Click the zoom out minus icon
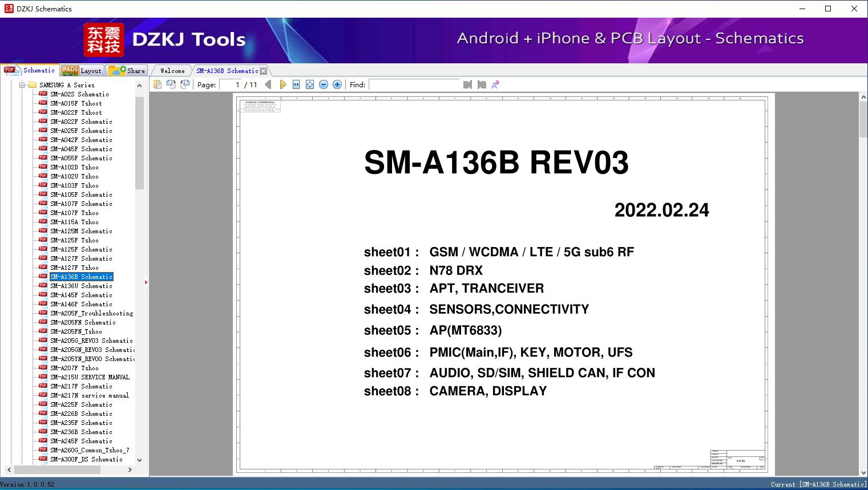This screenshot has width=868, height=490. tap(324, 84)
